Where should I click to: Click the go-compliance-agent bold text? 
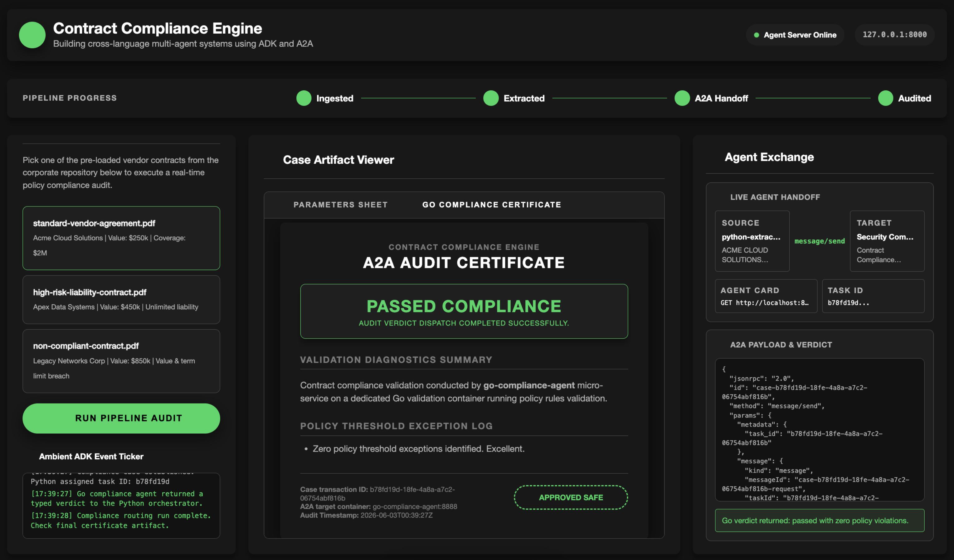click(x=529, y=385)
